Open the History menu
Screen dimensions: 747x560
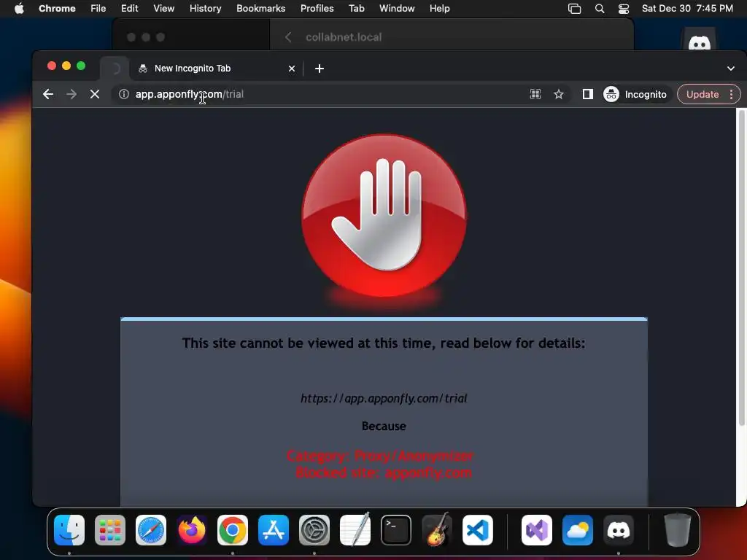tap(205, 9)
